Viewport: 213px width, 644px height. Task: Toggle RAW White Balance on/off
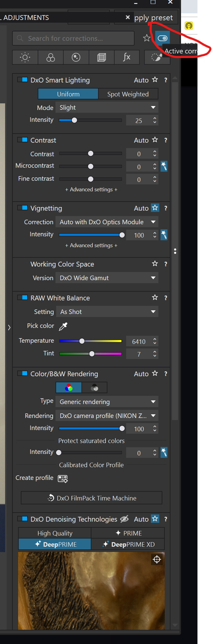[23, 298]
